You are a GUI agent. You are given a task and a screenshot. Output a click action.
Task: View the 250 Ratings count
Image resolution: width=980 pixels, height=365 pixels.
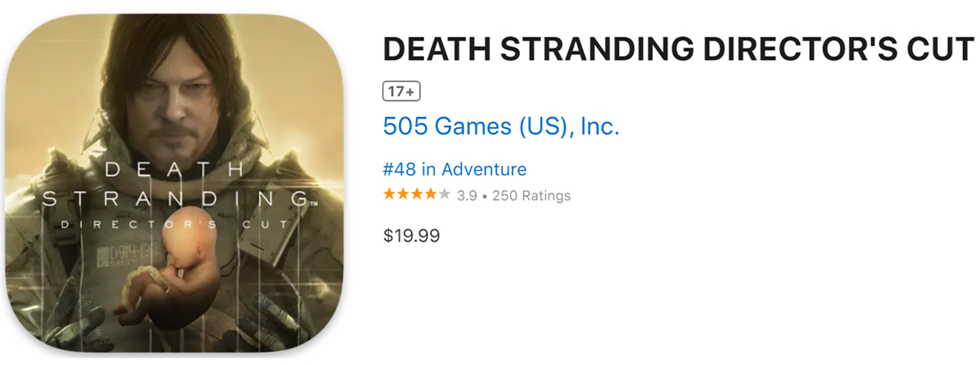531,196
